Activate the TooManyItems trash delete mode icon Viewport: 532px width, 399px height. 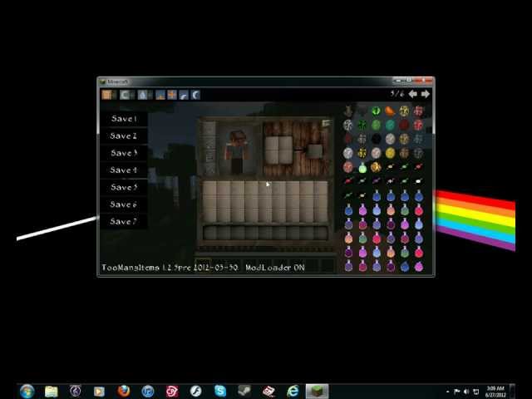pos(106,95)
